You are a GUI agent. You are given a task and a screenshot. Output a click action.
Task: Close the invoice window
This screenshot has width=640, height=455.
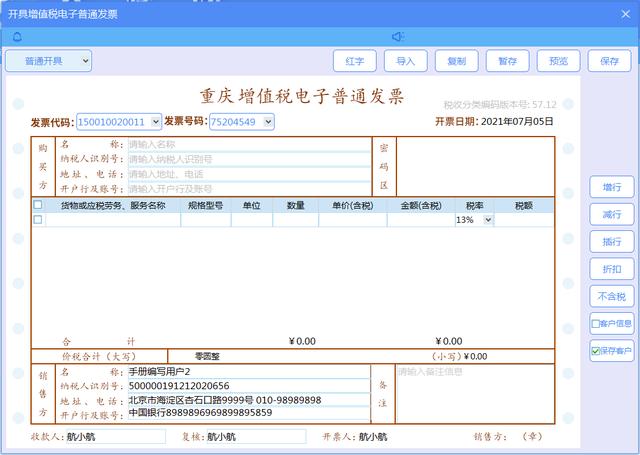pyautogui.click(x=625, y=14)
